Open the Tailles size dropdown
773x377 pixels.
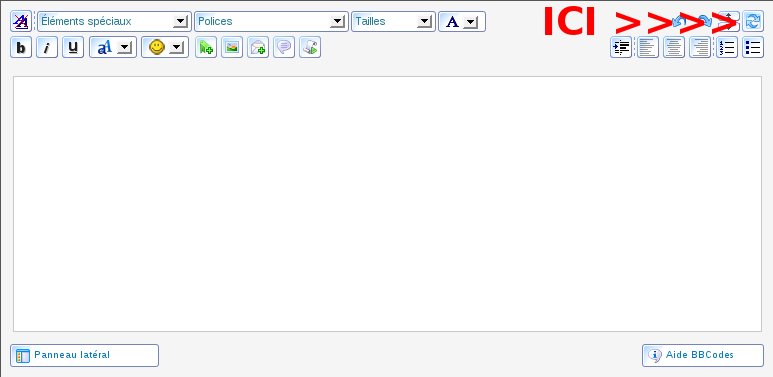point(393,22)
